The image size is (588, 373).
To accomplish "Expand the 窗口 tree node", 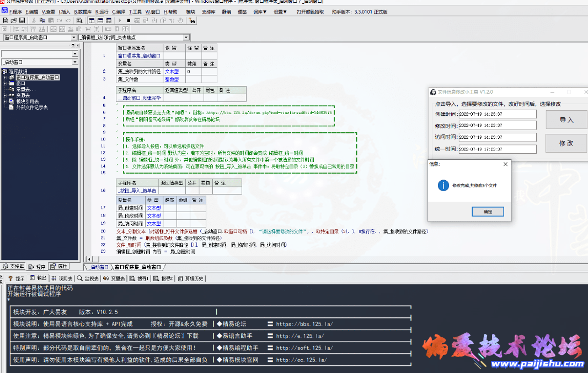I will [x=5, y=84].
